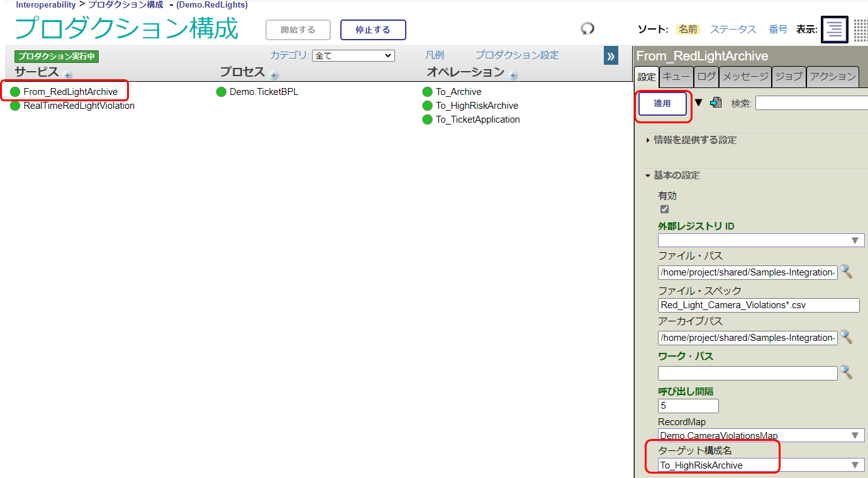The image size is (868, 478).
Task: Click the 適用 apply button
Action: 662,104
